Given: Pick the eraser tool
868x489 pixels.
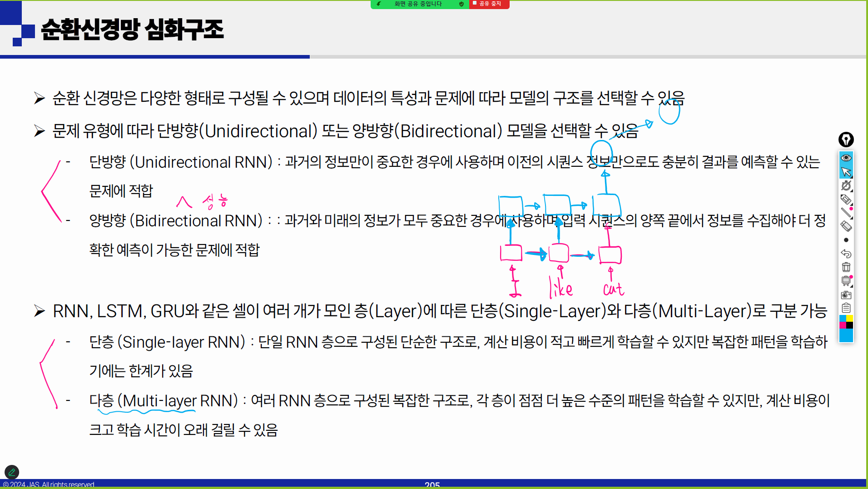Looking at the screenshot, I should (x=846, y=226).
